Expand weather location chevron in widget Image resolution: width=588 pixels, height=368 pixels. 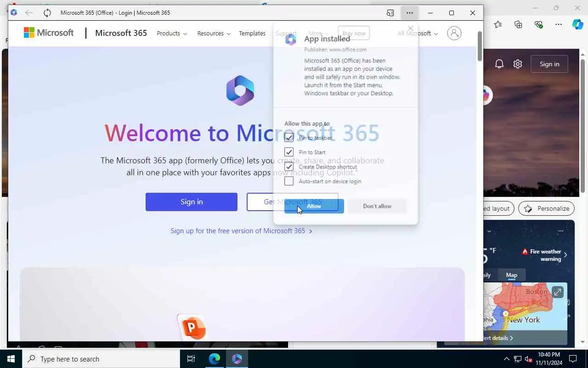point(489,231)
